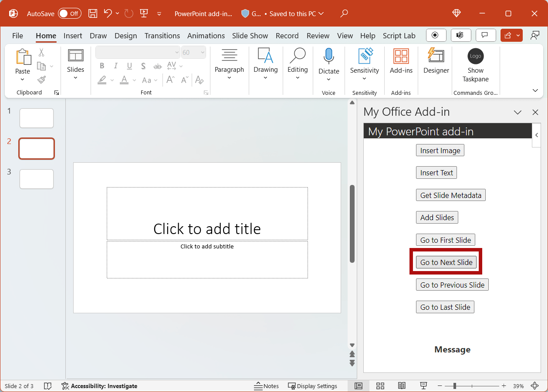Toggle Notes in the status bar
548x392 pixels.
coord(266,386)
